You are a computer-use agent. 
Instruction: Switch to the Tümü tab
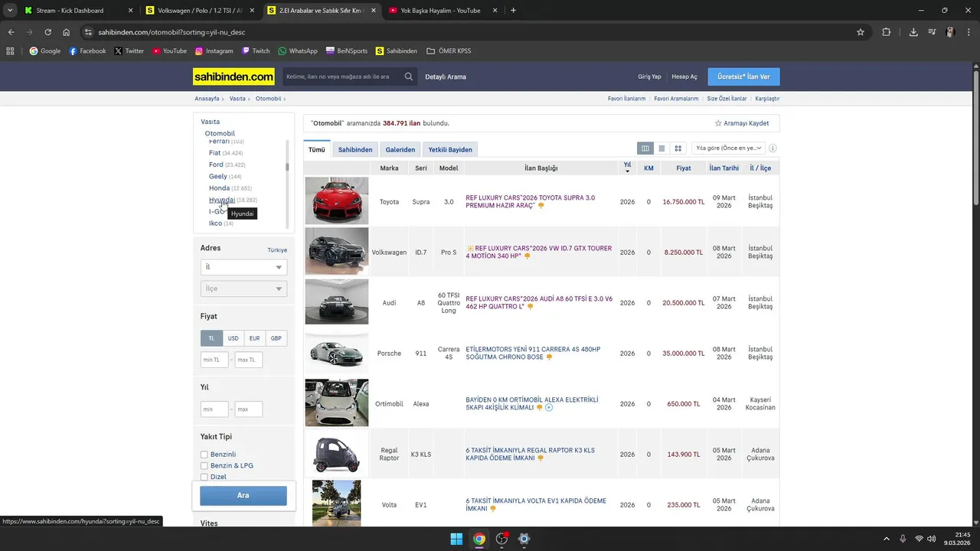317,150
